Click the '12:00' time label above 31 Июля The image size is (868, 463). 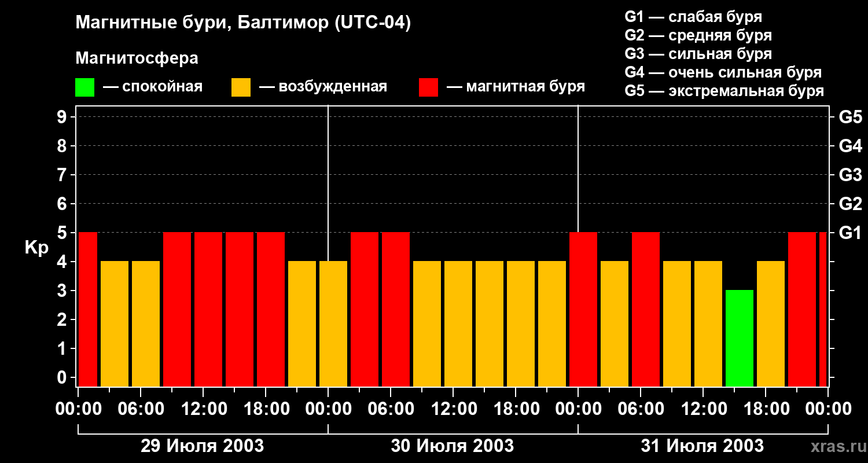(x=703, y=409)
